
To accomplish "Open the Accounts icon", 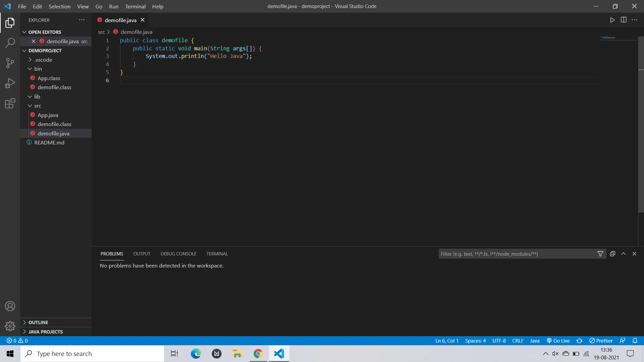I will 10,306.
